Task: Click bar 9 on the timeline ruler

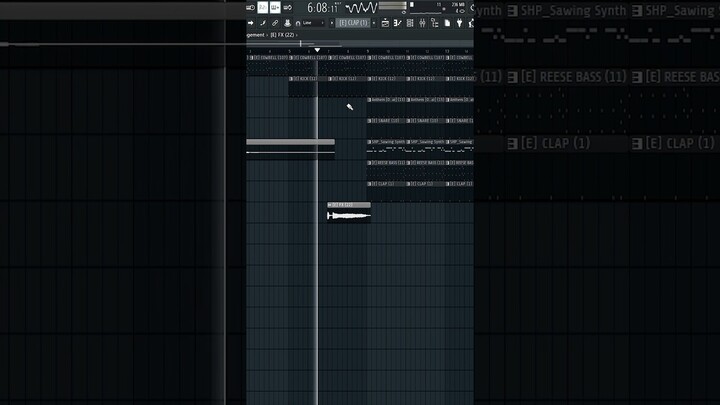Action: point(368,51)
